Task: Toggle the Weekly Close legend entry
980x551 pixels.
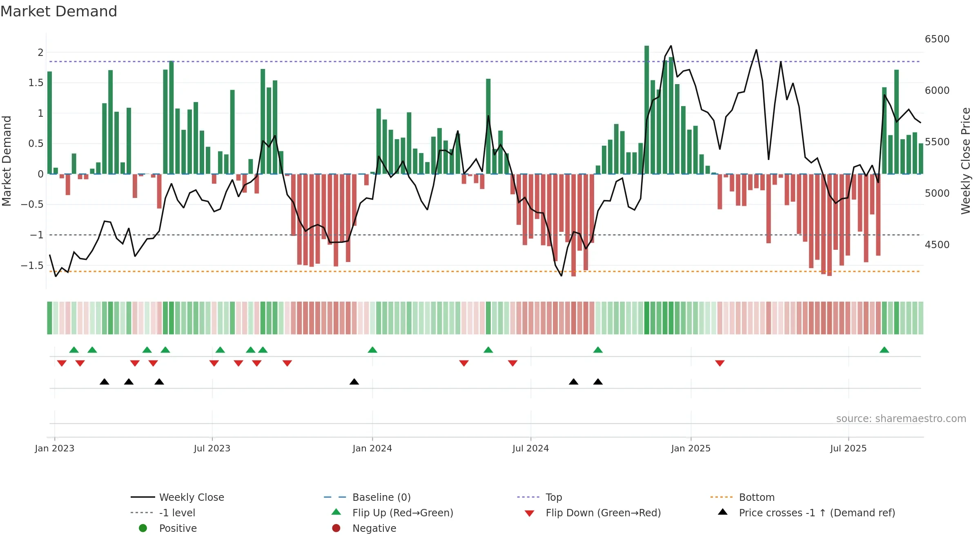Action: [x=177, y=497]
